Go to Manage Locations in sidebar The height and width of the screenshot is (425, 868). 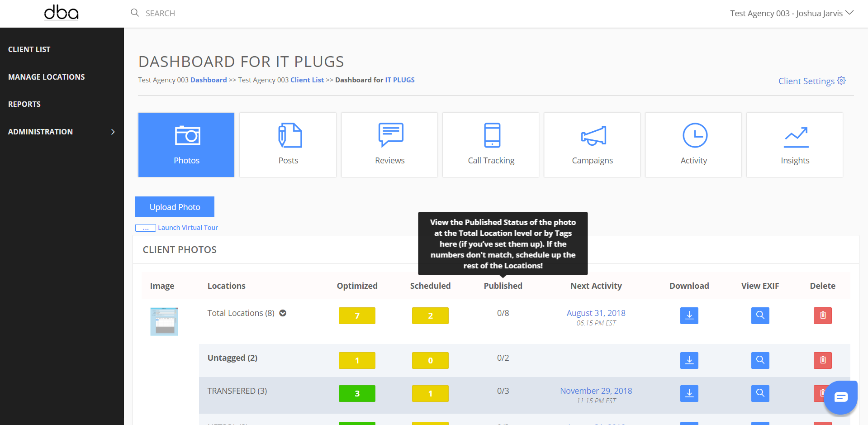[47, 77]
